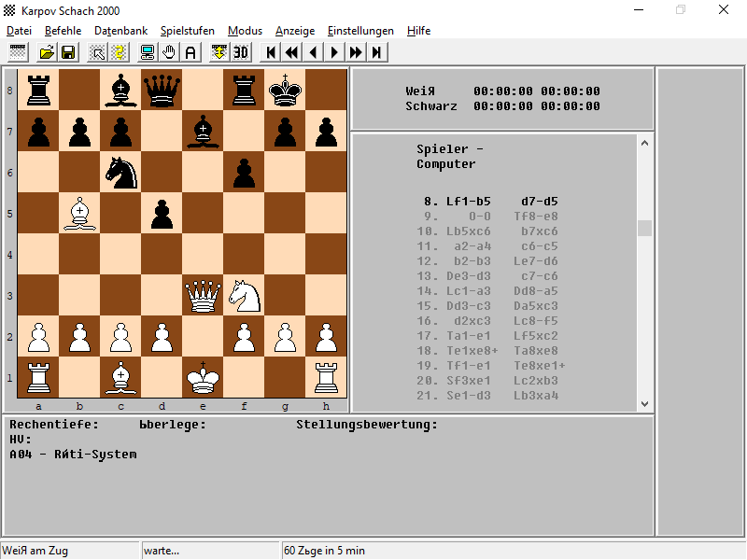This screenshot has width=747, height=560.
Task: Open the Anzeige menu
Action: click(x=295, y=31)
